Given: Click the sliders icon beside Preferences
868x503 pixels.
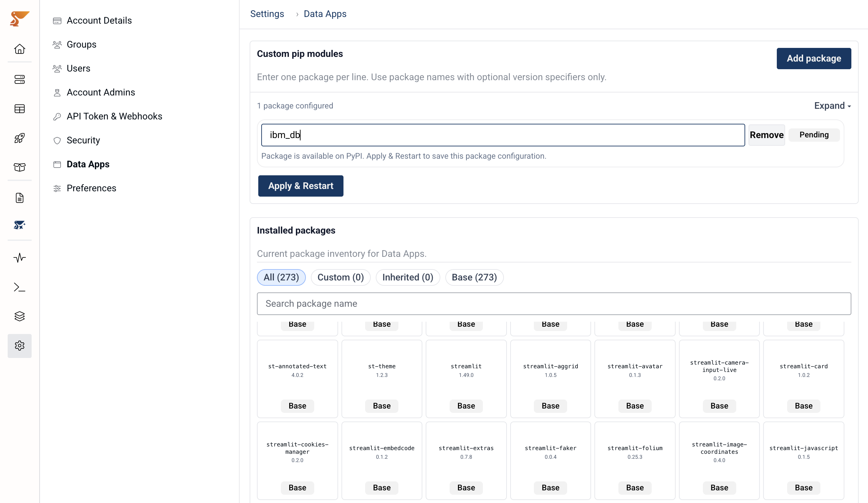Looking at the screenshot, I should [57, 188].
